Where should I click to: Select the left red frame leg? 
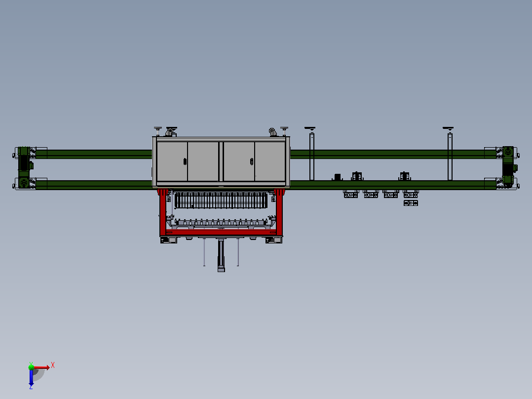(x=163, y=212)
